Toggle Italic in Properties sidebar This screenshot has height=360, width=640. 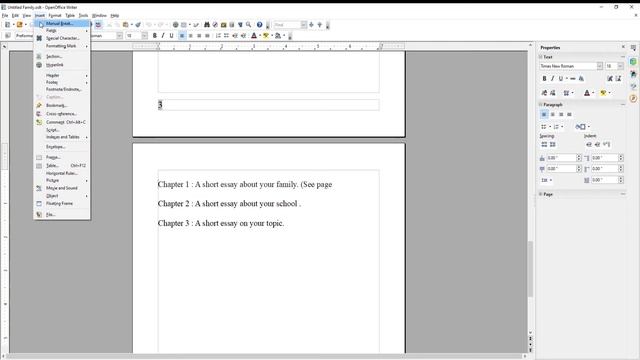553,79
